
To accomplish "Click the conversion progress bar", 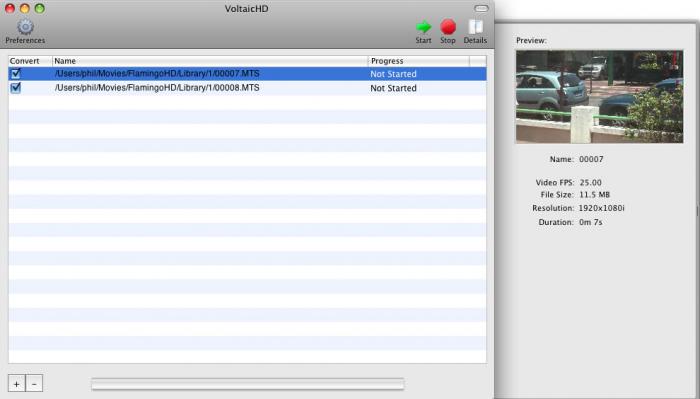I will coord(248,384).
